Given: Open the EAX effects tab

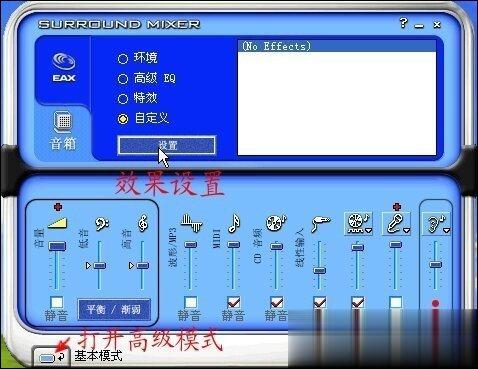Looking at the screenshot, I should (x=64, y=68).
